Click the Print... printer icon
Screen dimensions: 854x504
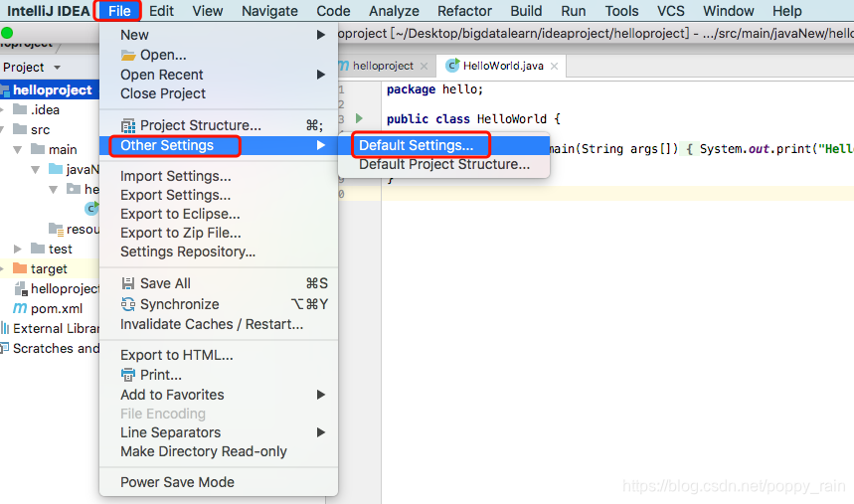(x=128, y=375)
